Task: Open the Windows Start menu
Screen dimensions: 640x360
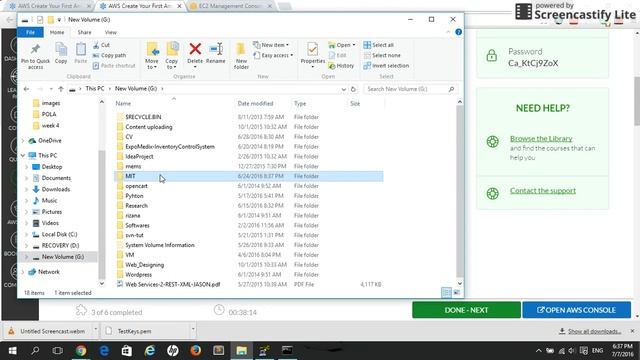Action: pos(12,351)
